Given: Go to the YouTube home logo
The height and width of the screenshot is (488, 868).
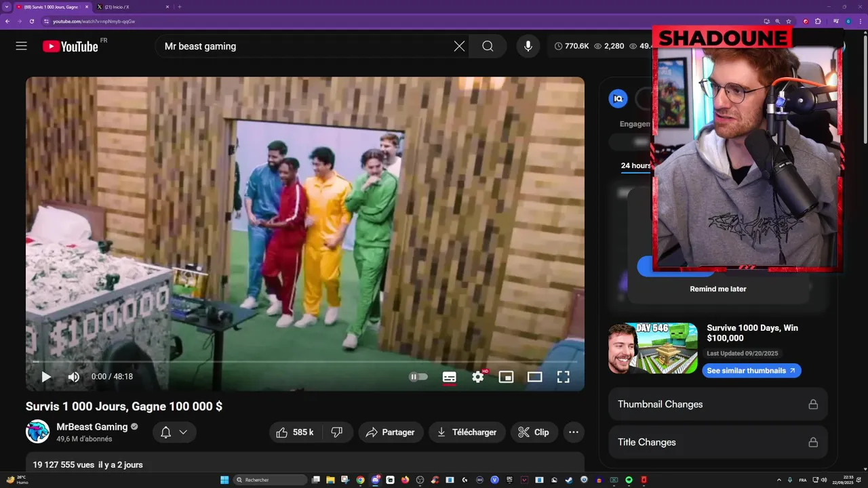Looking at the screenshot, I should pyautogui.click(x=71, y=46).
